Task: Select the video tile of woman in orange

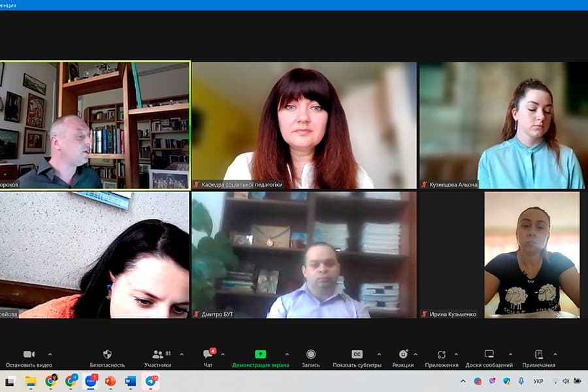Action: click(x=95, y=255)
